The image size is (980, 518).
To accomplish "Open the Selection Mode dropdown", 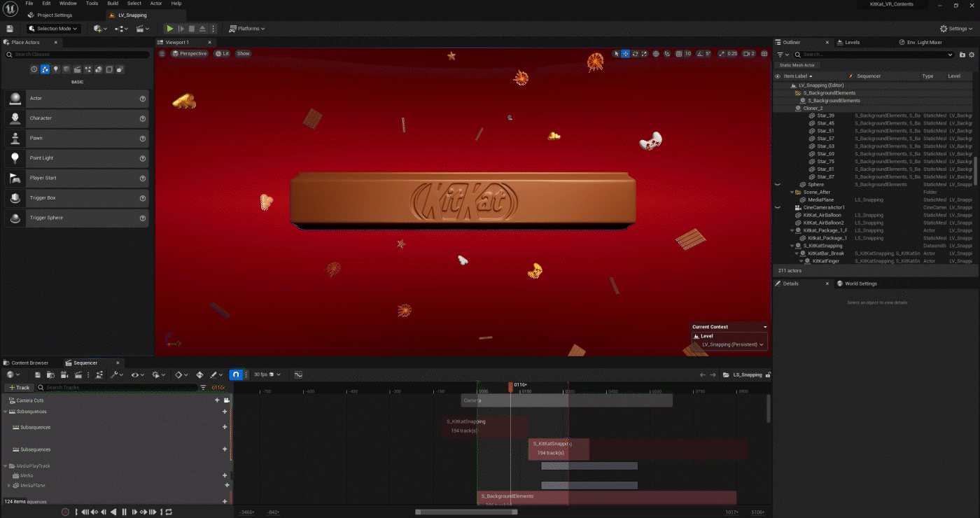I will [53, 29].
